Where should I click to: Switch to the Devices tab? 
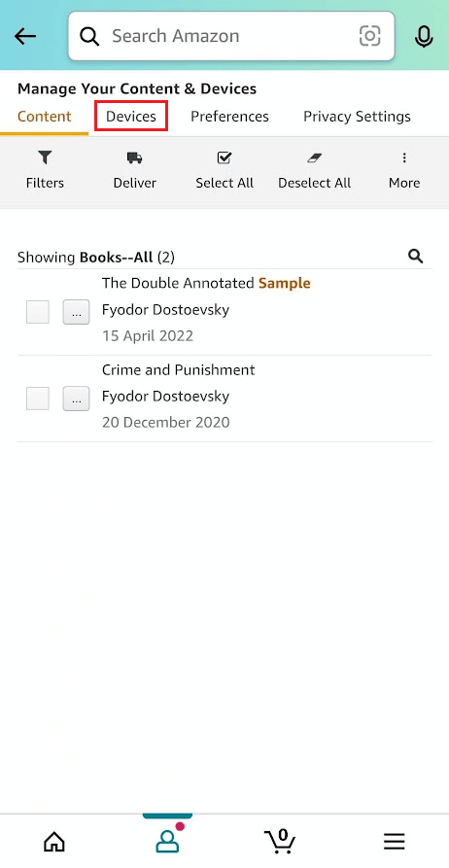pyautogui.click(x=131, y=117)
